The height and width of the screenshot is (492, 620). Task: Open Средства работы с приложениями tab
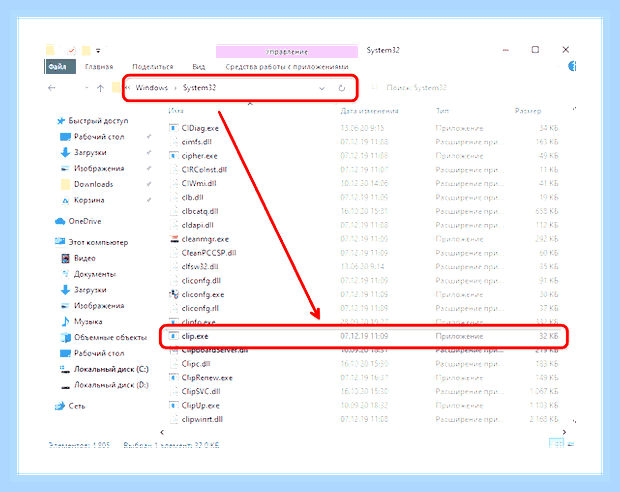point(287,67)
